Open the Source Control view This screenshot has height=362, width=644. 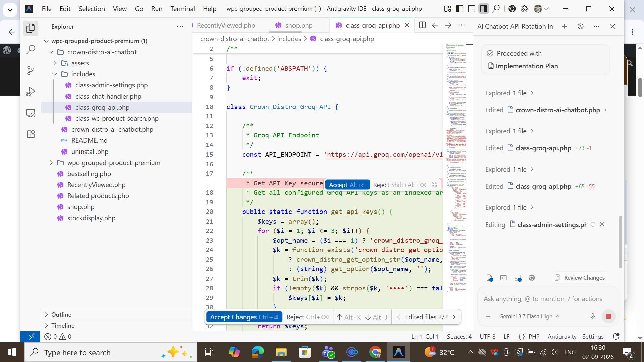pyautogui.click(x=31, y=70)
